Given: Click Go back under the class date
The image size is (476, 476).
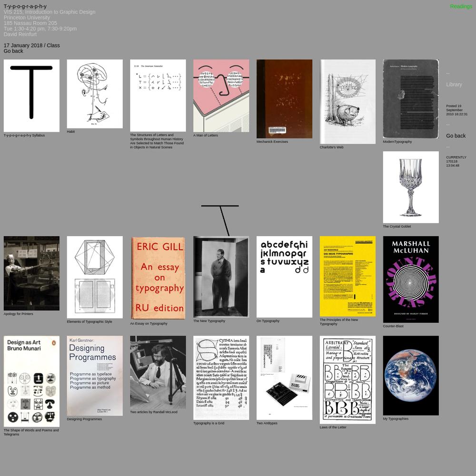Looking at the screenshot, I should tap(13, 51).
